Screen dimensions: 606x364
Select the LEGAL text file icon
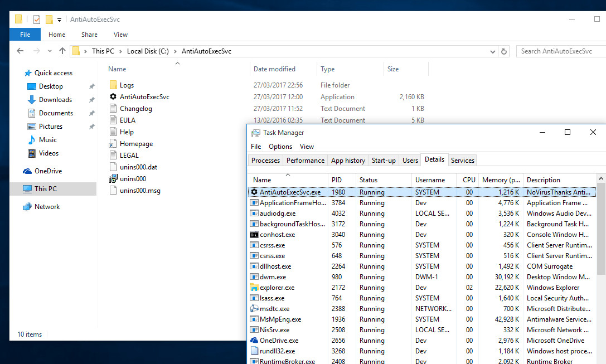tap(113, 156)
